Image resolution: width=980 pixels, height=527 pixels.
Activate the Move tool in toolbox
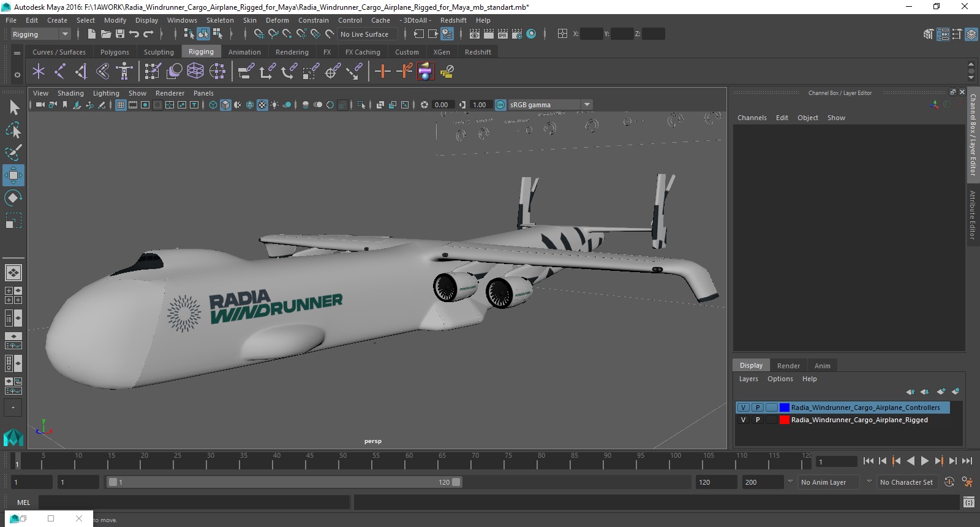pyautogui.click(x=13, y=175)
